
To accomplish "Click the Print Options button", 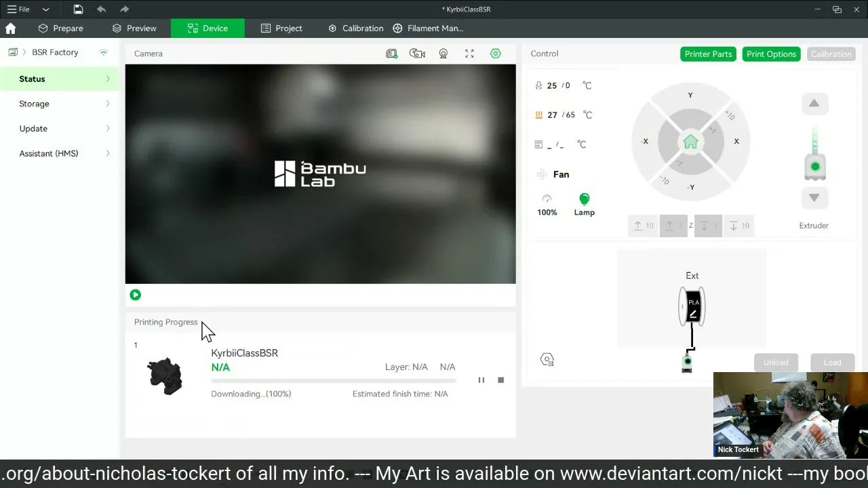I will click(771, 54).
